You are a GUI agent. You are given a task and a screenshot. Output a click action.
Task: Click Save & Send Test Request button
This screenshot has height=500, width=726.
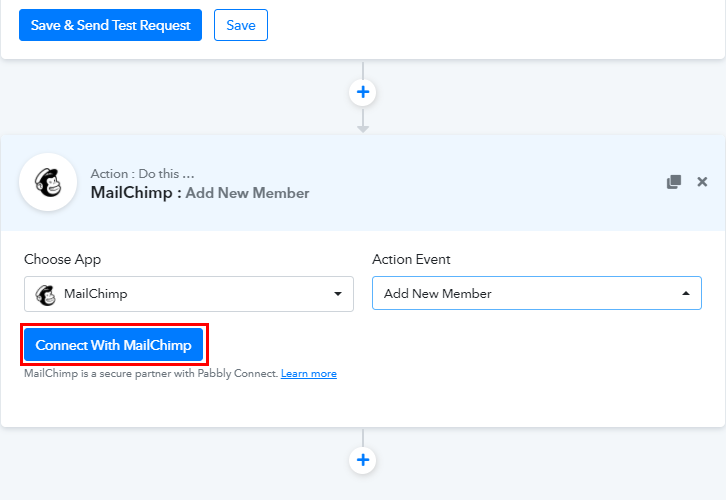110,25
